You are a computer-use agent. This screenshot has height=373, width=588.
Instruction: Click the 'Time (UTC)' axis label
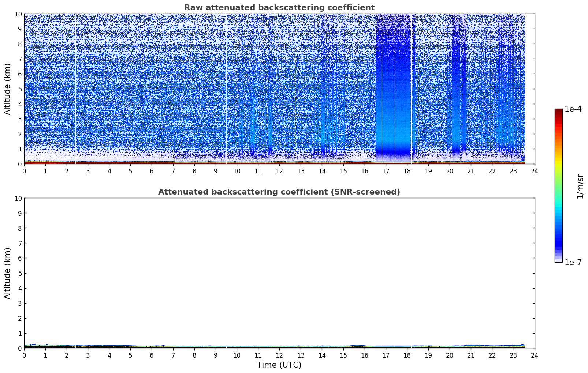[x=279, y=365]
